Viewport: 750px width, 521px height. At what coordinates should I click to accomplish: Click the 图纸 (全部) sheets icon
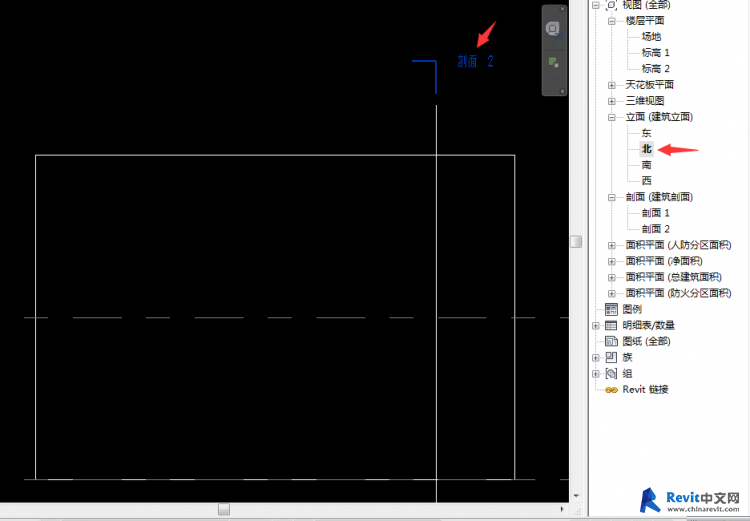coord(611,341)
